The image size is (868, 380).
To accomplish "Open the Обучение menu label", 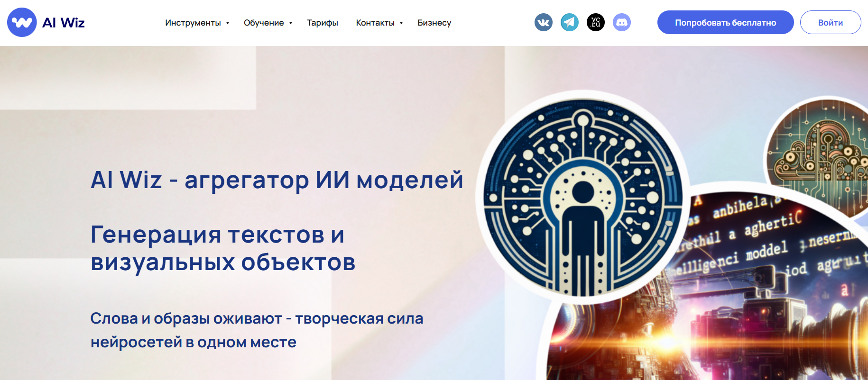I will pos(264,23).
